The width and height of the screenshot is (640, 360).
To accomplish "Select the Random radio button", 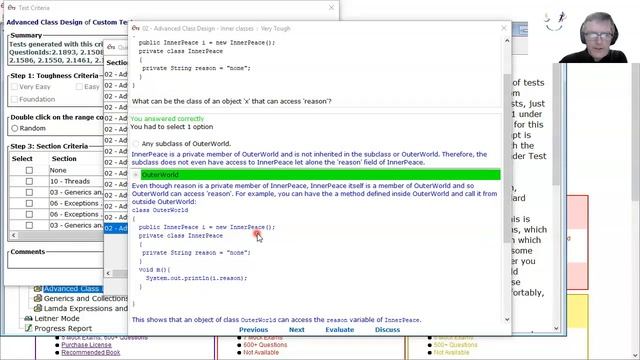I will 15,128.
